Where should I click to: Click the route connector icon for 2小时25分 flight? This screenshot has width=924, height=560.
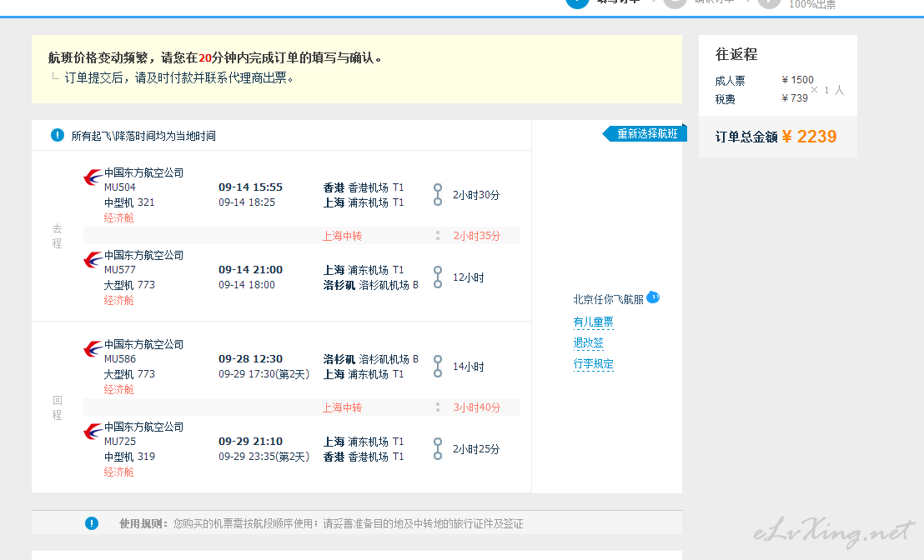(437, 448)
